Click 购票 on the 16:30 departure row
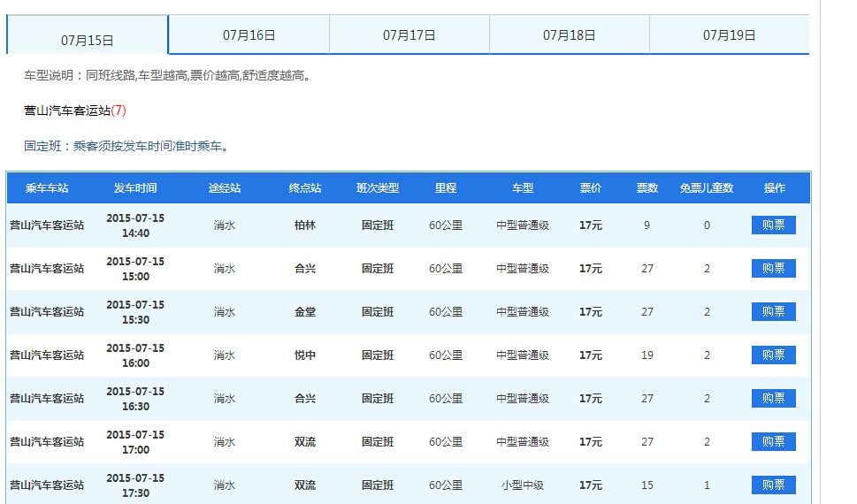857x504 pixels. 773,399
